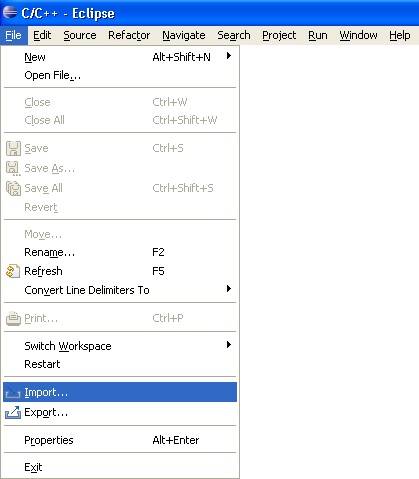
Task: Select the Revert menu entry
Action: pyautogui.click(x=120, y=207)
